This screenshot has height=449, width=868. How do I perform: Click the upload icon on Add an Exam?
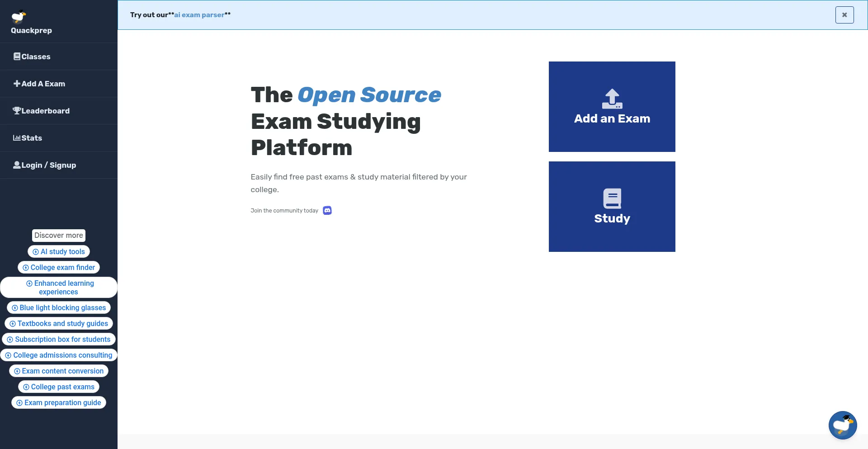coord(612,99)
